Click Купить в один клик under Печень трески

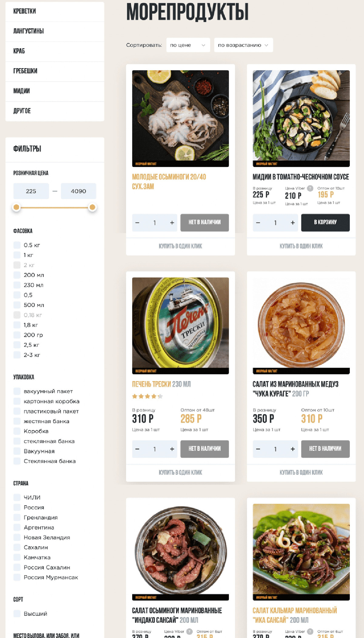coord(180,473)
